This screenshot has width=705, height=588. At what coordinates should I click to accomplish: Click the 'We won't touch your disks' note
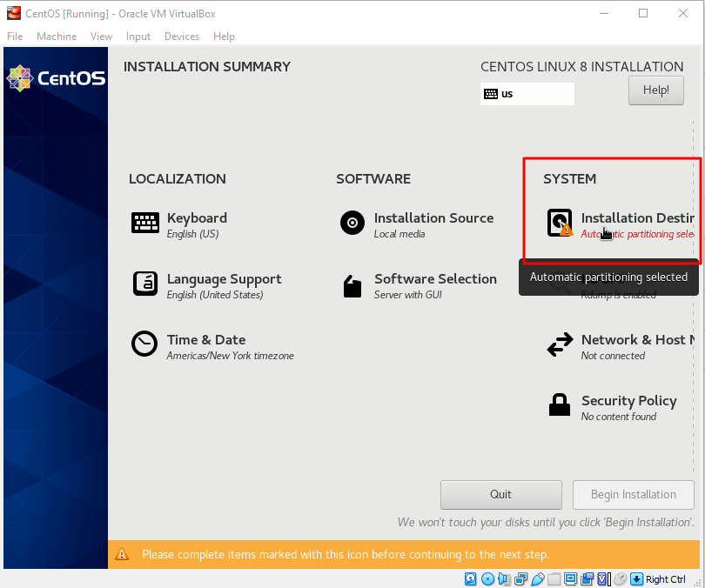click(x=546, y=522)
